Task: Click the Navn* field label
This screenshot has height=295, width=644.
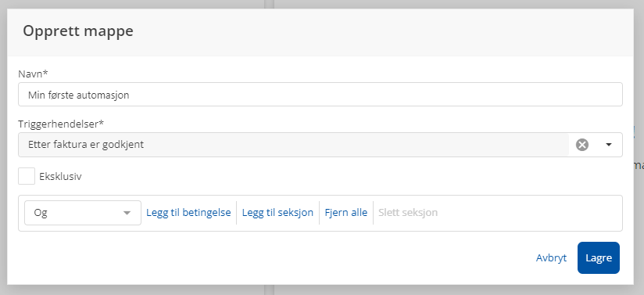Action: 34,74
